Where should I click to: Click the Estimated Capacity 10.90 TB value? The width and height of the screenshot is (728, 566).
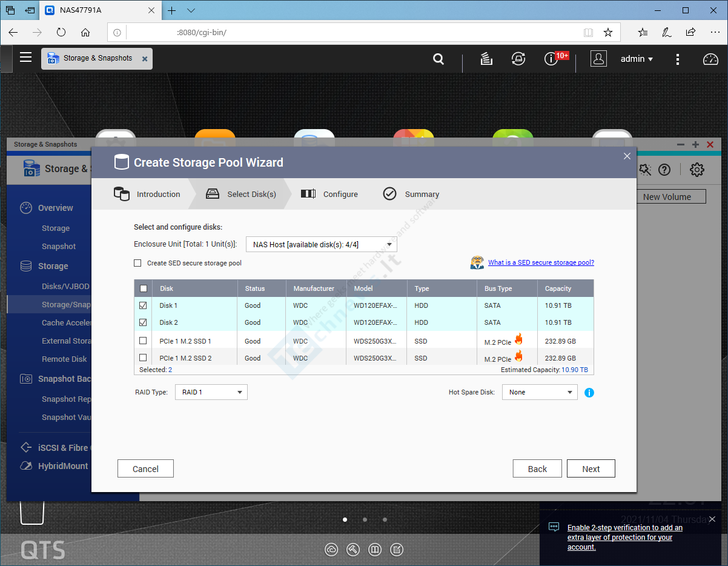coord(575,370)
